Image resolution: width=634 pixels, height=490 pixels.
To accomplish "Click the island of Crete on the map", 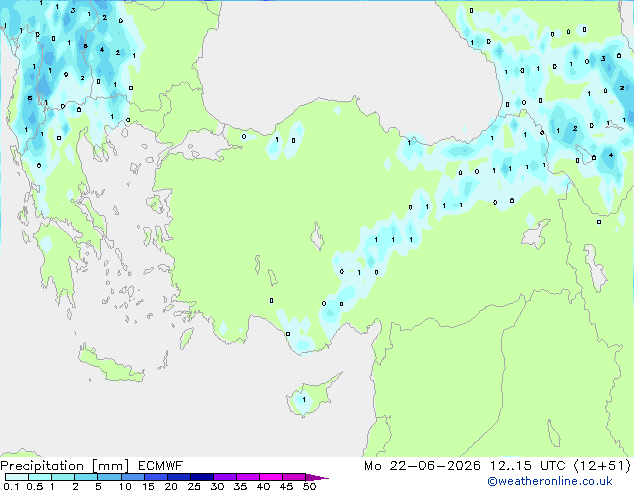I will (x=110, y=367).
